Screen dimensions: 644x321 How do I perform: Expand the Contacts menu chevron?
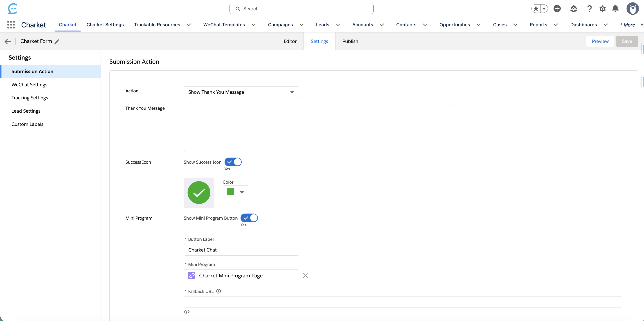(x=425, y=25)
